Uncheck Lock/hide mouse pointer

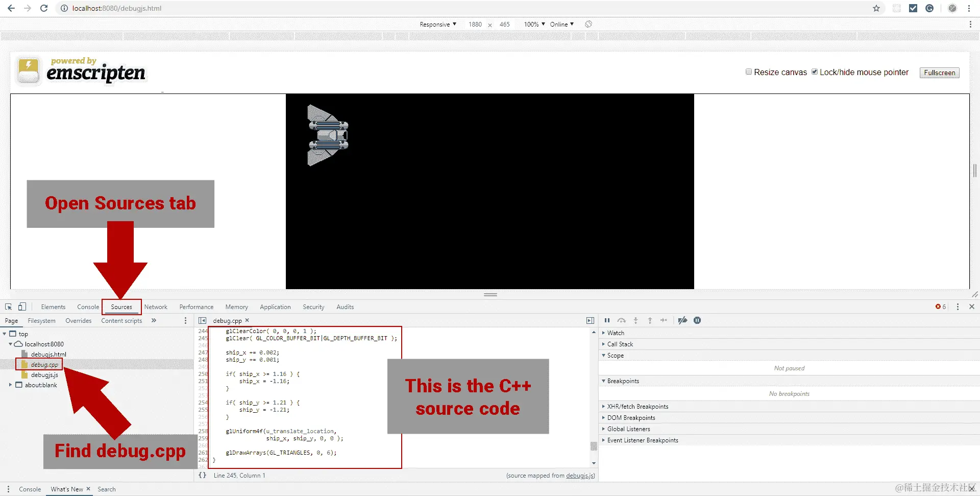point(815,72)
